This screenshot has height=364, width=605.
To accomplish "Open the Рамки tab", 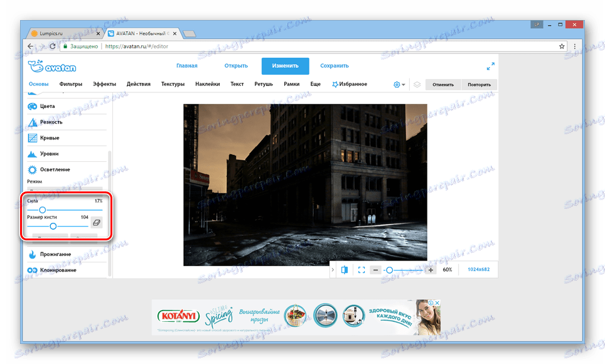I will (292, 84).
